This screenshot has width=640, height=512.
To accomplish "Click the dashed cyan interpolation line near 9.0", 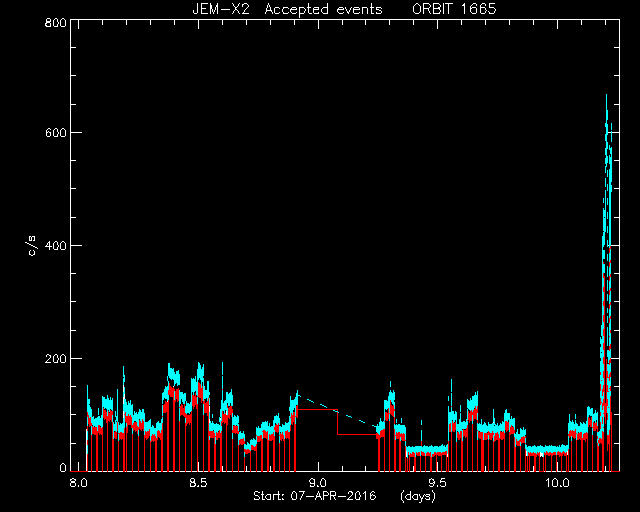I will [338, 411].
